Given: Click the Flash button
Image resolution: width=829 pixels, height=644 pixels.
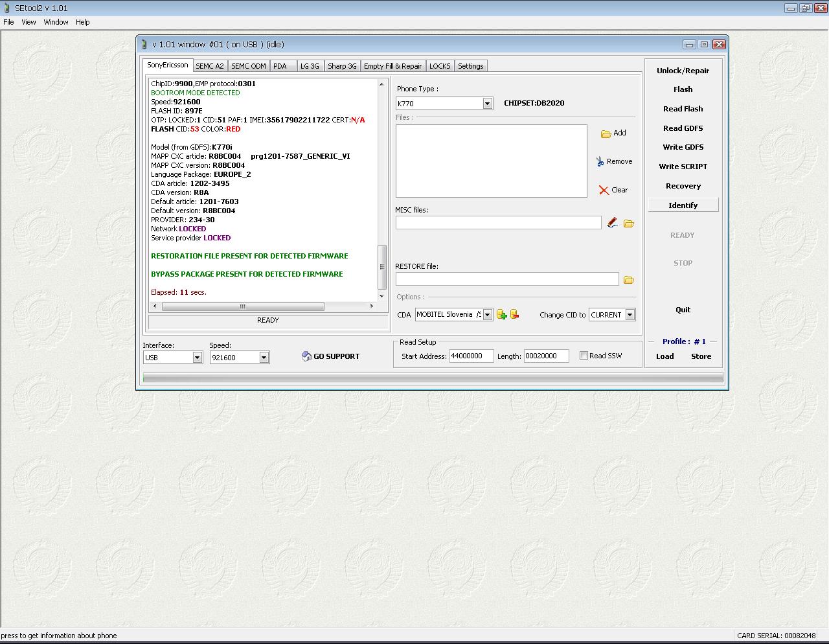Looking at the screenshot, I should click(x=683, y=89).
